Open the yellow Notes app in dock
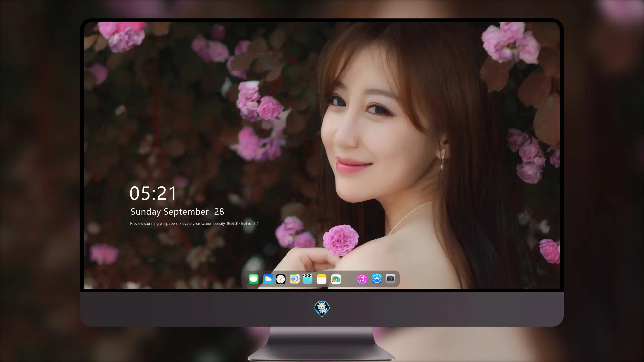The width and height of the screenshot is (644, 362). tap(321, 279)
